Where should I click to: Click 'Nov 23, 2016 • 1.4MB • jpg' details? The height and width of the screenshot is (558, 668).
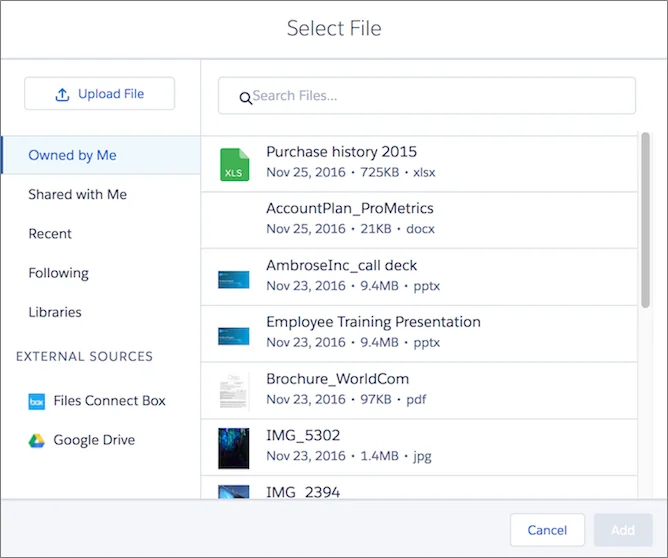[348, 456]
